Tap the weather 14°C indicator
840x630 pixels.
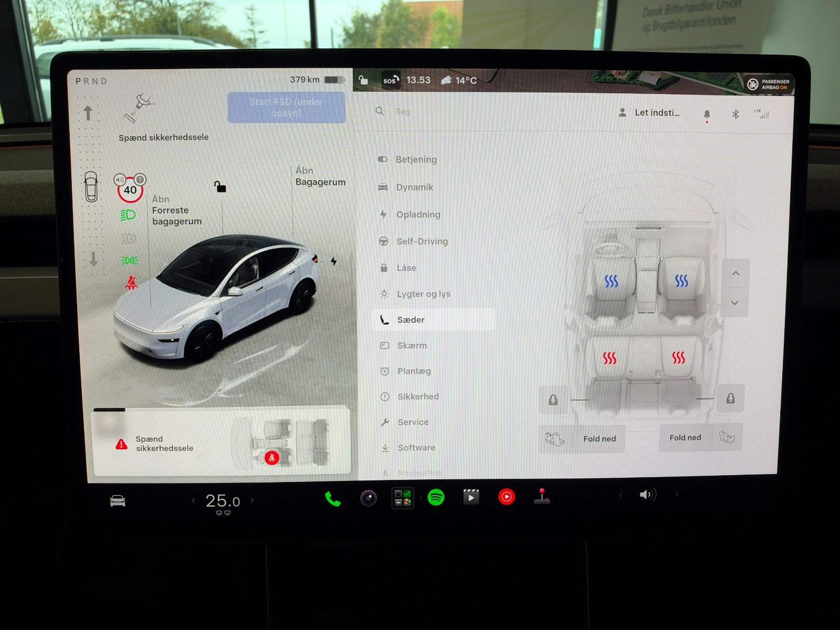pyautogui.click(x=459, y=80)
